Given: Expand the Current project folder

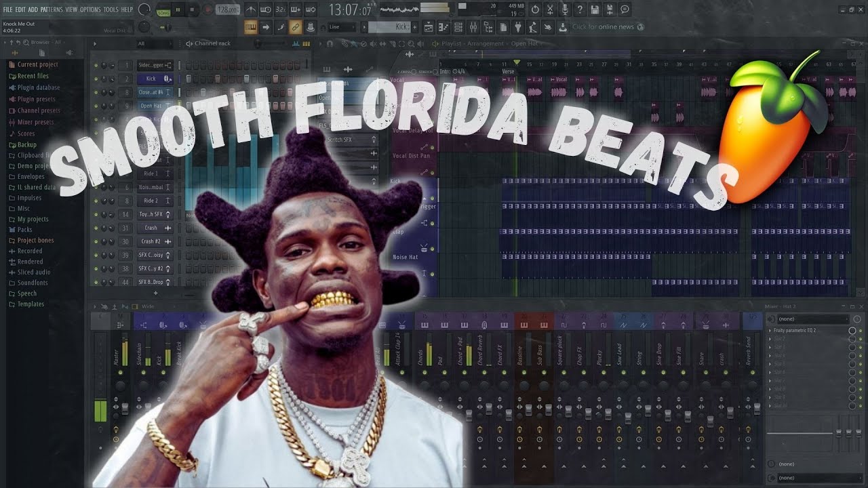Looking at the screenshot, I should (x=34, y=64).
